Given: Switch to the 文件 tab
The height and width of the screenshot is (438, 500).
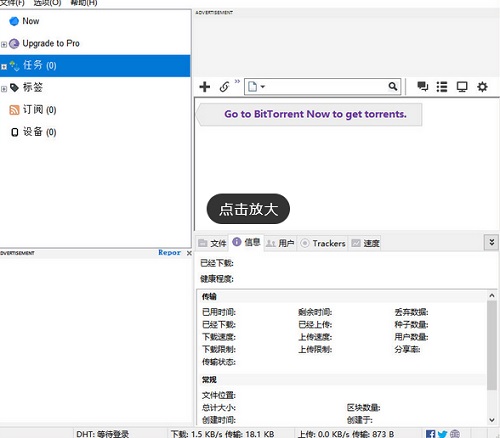Looking at the screenshot, I should coord(212,243).
